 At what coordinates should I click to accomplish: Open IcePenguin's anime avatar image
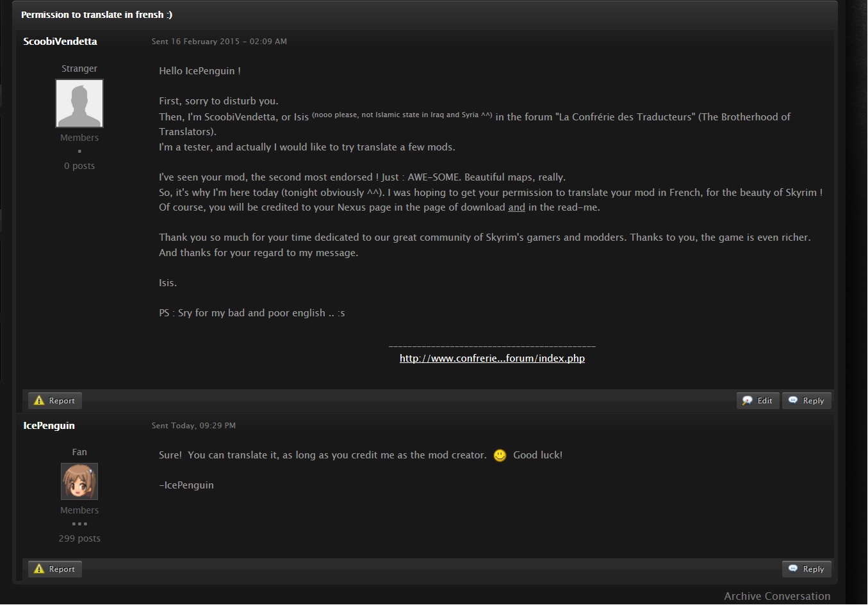[x=79, y=481]
